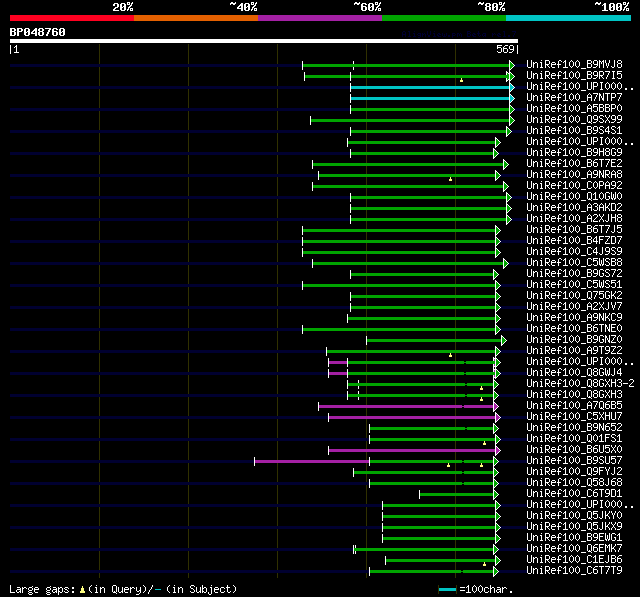Click the cyan ~100% legend color segment
The width and height of the screenshot is (640, 597).
(x=569, y=18)
